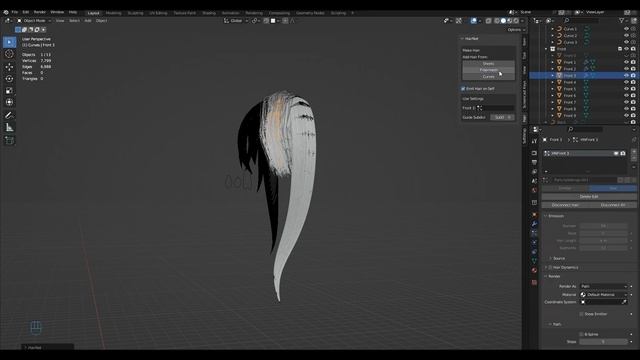
Task: Click the Blender logo icon
Action: pyautogui.click(x=6, y=12)
